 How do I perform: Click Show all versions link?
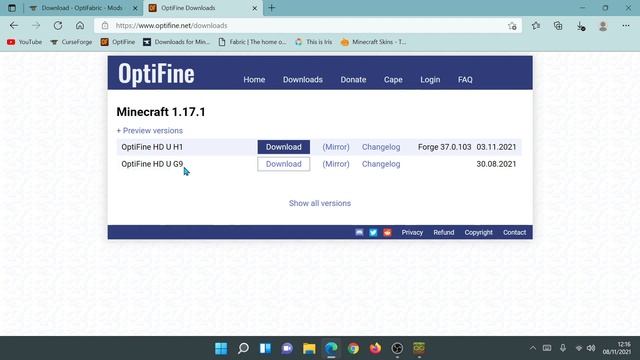[x=320, y=203]
